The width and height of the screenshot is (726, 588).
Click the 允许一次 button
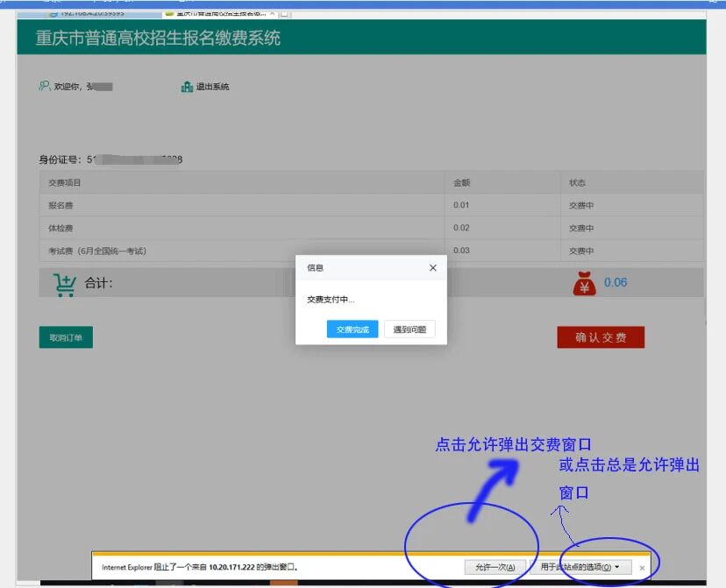click(x=495, y=568)
